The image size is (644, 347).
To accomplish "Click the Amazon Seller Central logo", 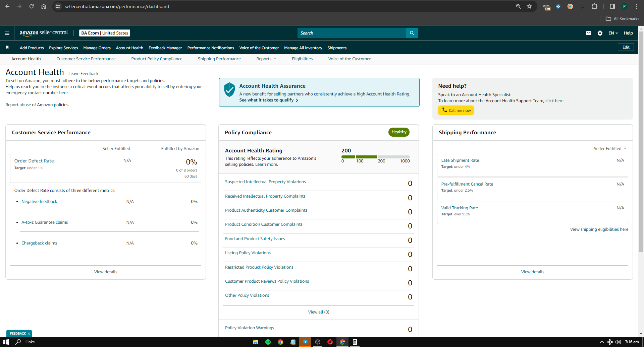I will [x=44, y=33].
